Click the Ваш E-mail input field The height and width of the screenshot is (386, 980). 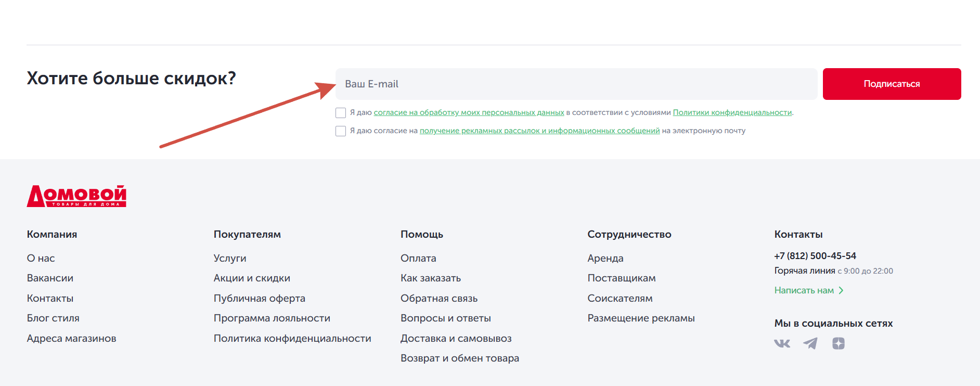[576, 84]
